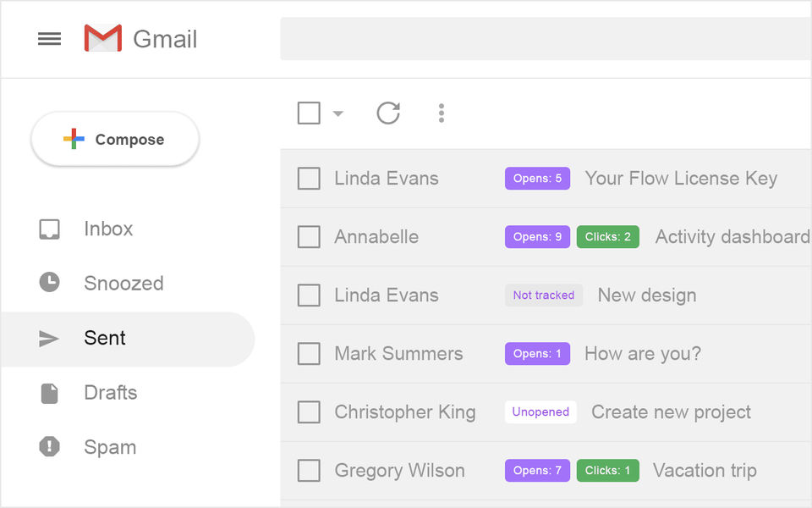Go to the Drafts folder
Screen dimensions: 812x508
tap(110, 393)
